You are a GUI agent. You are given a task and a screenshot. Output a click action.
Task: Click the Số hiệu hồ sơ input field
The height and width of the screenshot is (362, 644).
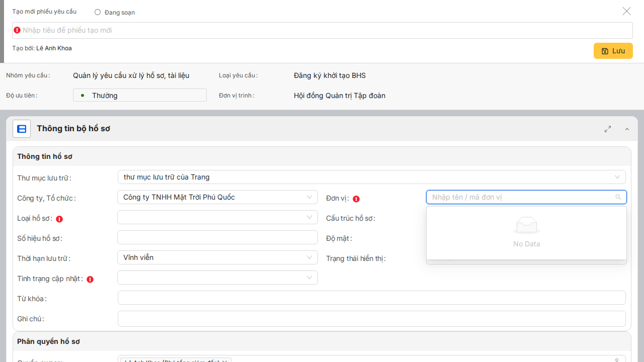click(217, 237)
